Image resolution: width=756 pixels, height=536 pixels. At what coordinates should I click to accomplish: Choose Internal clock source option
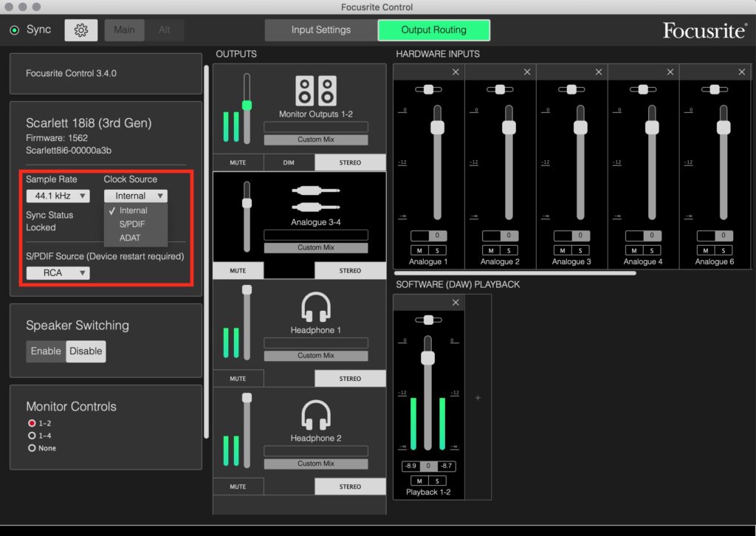coord(136,210)
